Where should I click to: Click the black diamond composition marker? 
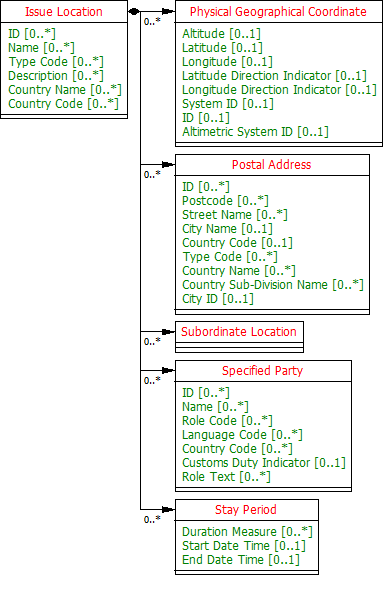coord(133,12)
